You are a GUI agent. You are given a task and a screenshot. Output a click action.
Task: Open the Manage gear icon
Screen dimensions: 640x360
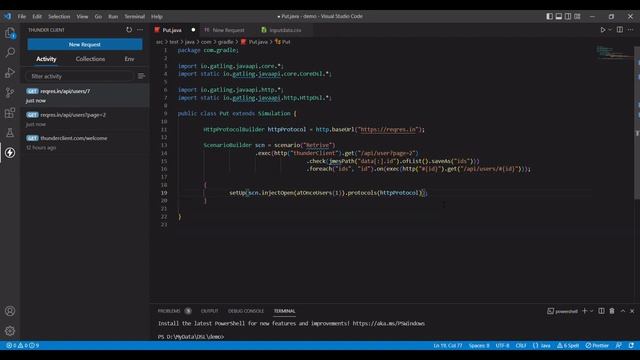tap(10, 331)
